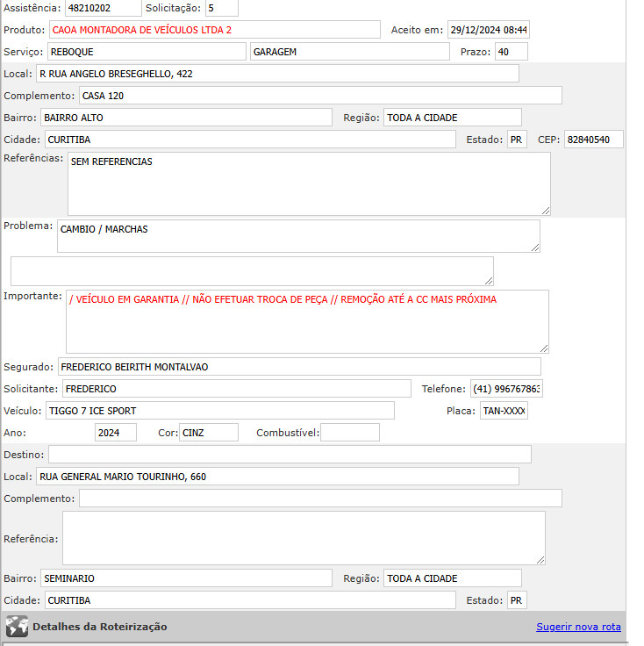Image resolution: width=644 pixels, height=646 pixels.
Task: Select the Segurado name field
Action: coord(299,367)
